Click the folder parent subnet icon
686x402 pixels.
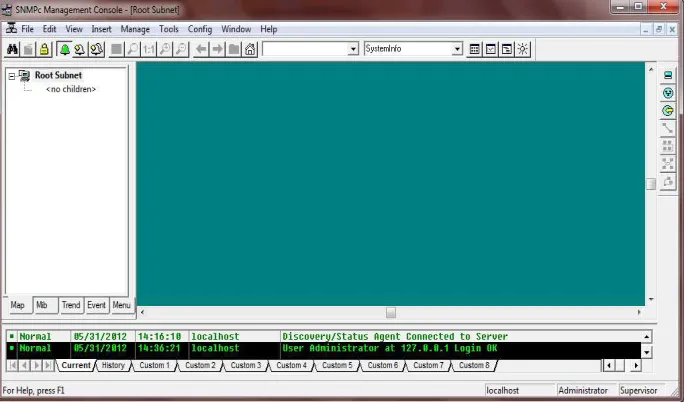point(234,49)
